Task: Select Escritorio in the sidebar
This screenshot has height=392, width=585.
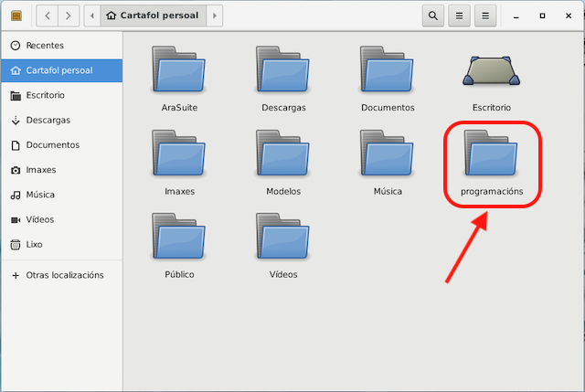Action: click(45, 95)
